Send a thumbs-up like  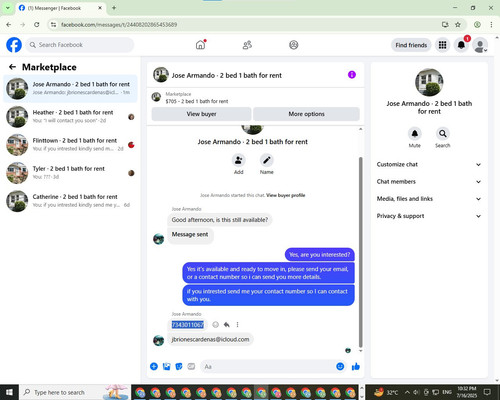tap(356, 367)
